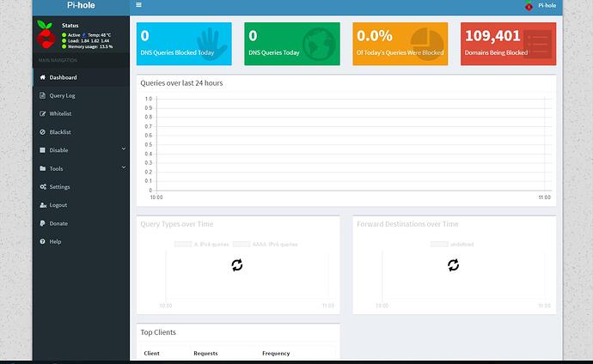Open the Pi-hole user menu top right
The image size is (593, 364).
(541, 6)
